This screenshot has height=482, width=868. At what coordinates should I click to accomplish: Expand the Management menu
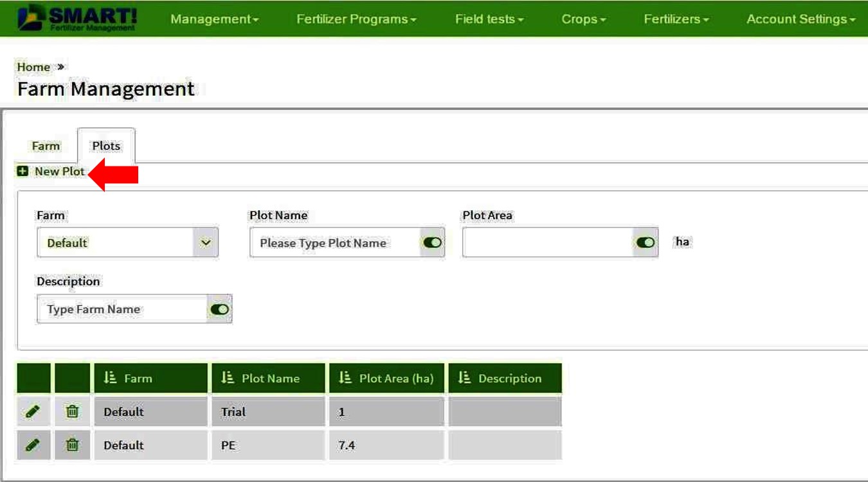click(214, 19)
